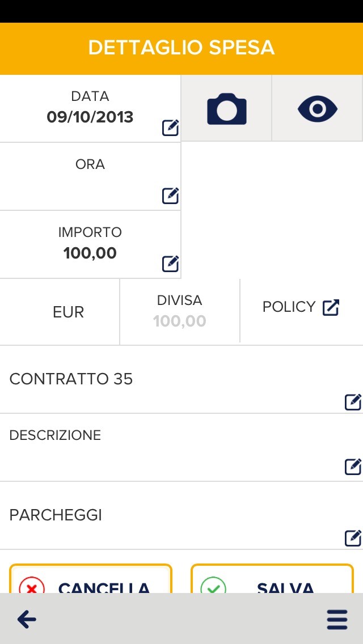Viewport: 363px width, 644px height.
Task: Open the POLICY external link icon
Action: [x=331, y=308]
